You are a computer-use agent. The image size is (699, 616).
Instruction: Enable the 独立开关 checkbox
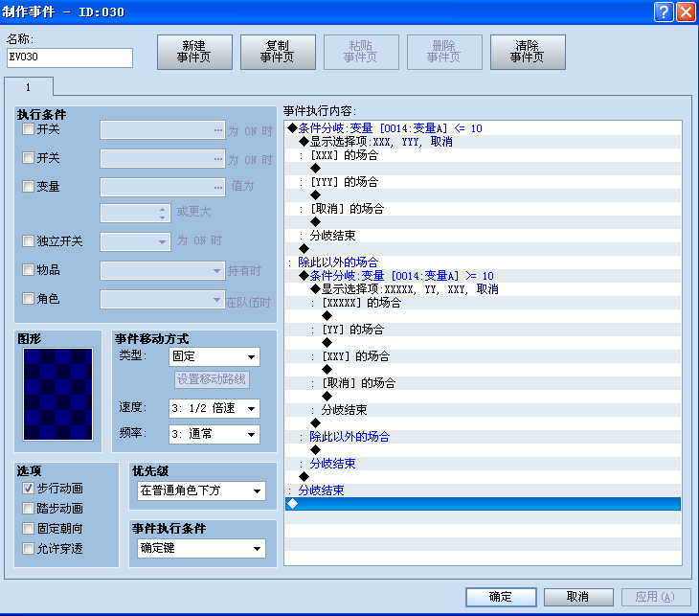click(28, 241)
